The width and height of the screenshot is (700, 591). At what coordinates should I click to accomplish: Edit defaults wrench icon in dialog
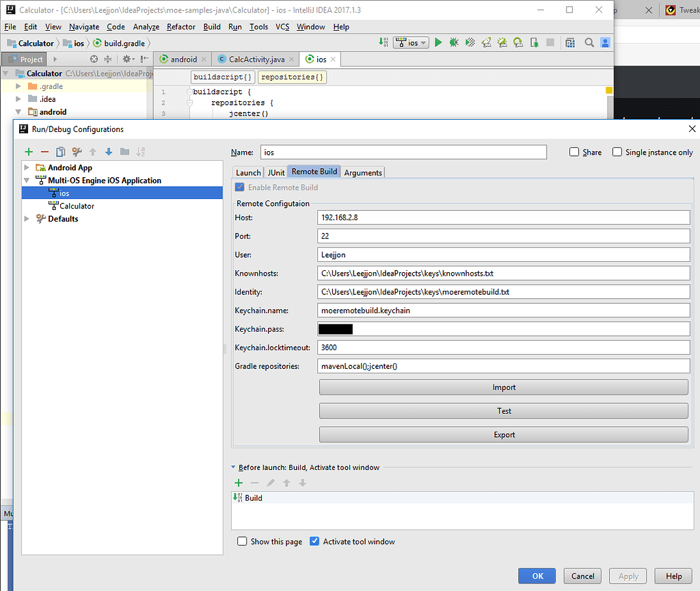click(77, 152)
